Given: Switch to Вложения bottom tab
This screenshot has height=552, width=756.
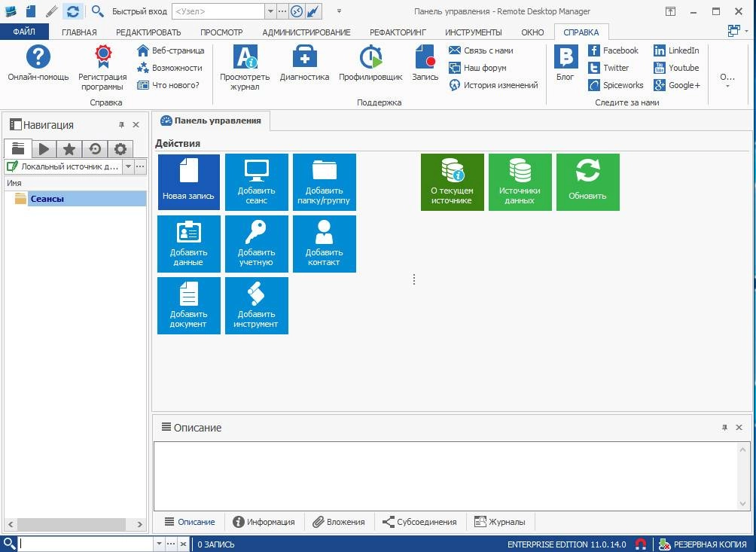Looking at the screenshot, I should click(x=338, y=522).
